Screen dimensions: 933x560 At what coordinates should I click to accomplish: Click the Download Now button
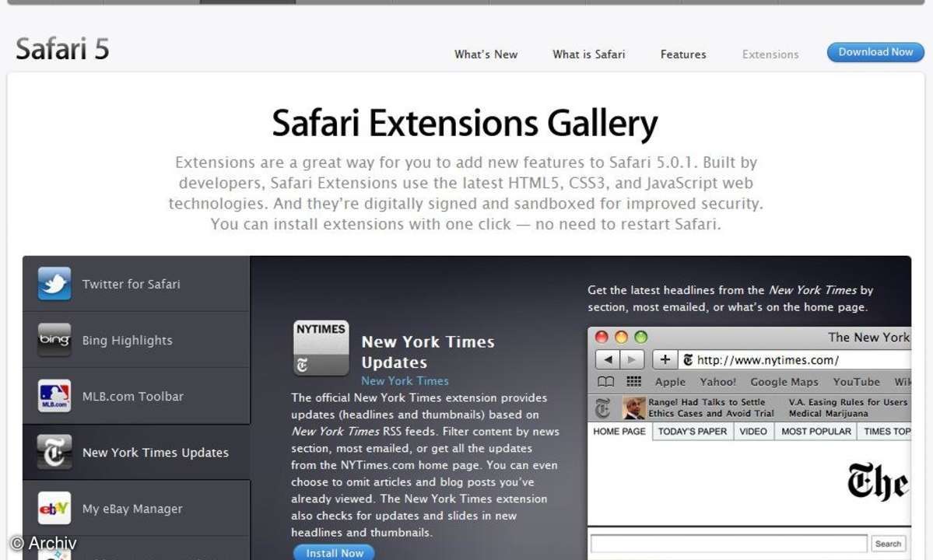click(x=876, y=52)
